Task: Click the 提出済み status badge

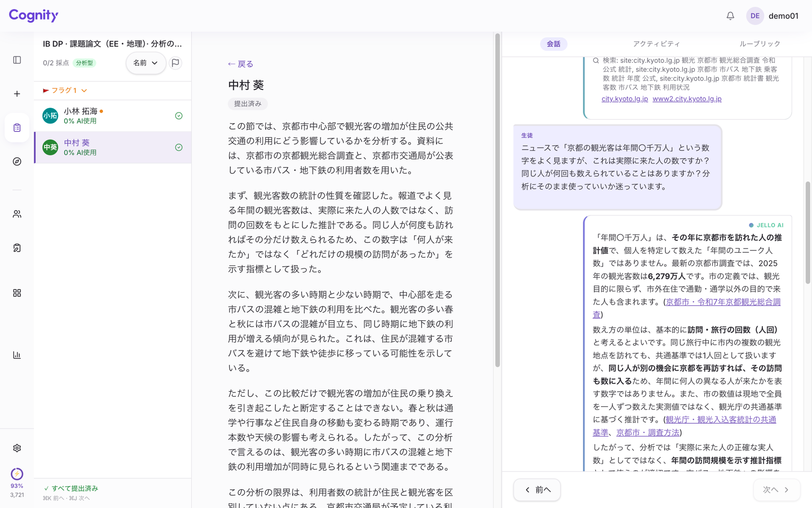Action: [x=248, y=104]
